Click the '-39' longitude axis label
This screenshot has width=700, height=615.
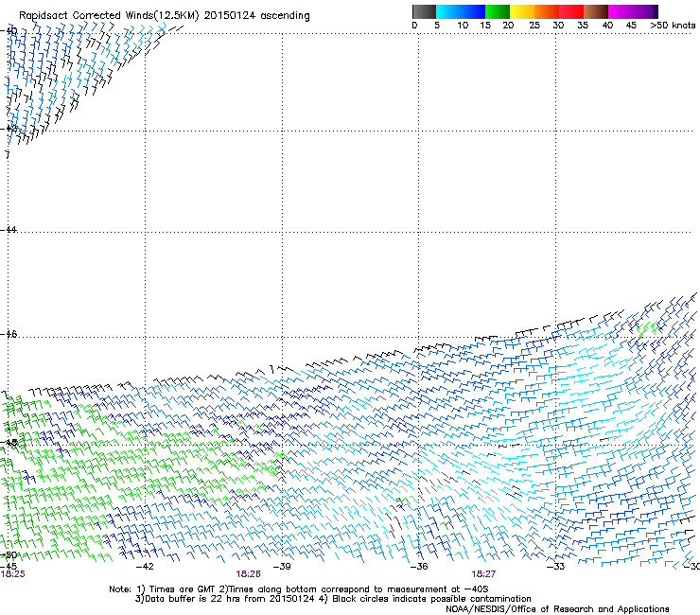coord(282,567)
